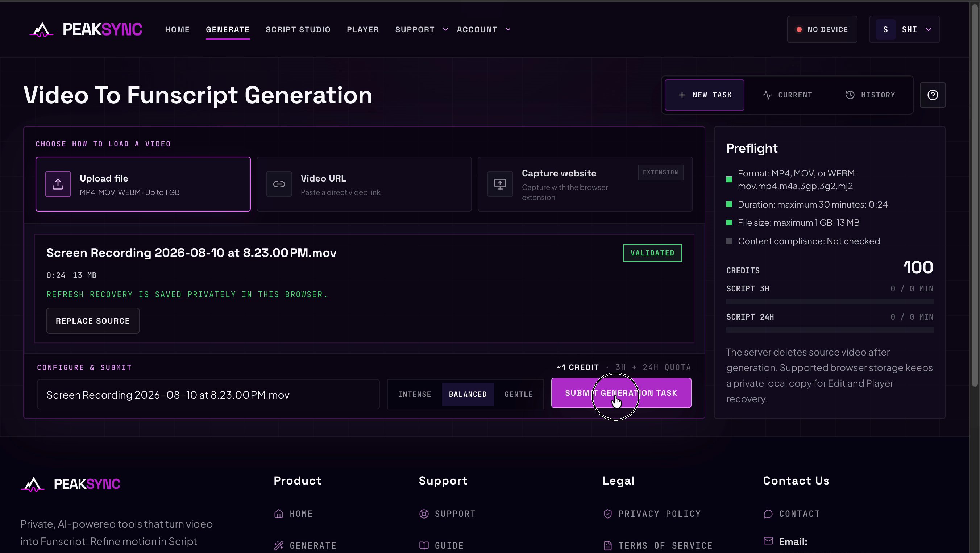Click the PeakSync mountain logo in header

(41, 30)
